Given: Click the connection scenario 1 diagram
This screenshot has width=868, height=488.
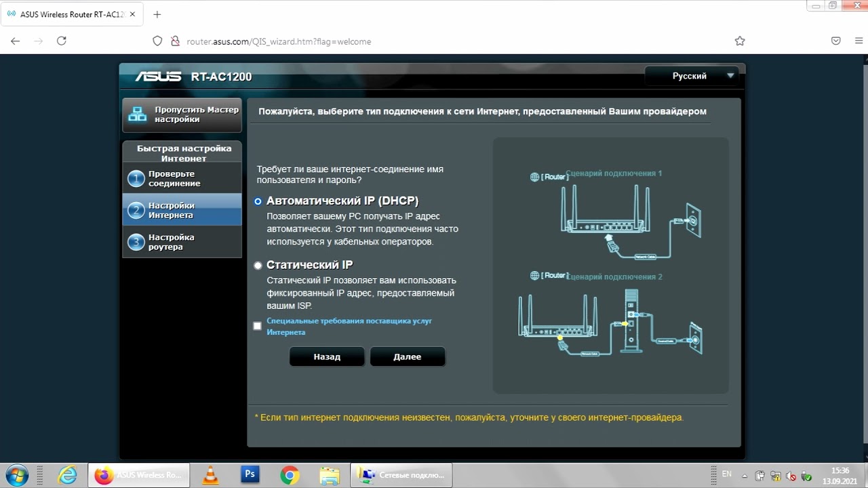Looking at the screenshot, I should (615, 213).
